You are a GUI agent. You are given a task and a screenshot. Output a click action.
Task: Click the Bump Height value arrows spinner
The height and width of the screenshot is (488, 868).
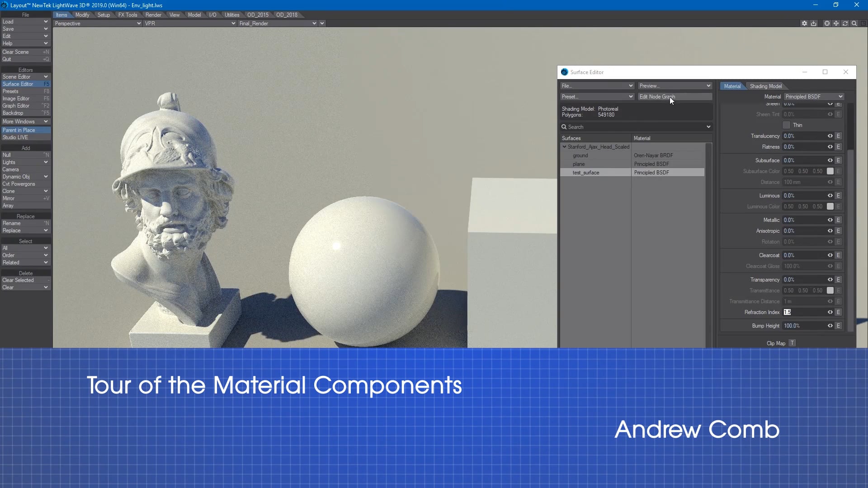[830, 326]
